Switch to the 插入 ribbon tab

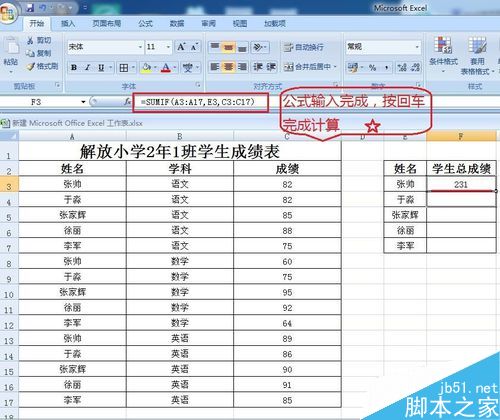[x=68, y=24]
